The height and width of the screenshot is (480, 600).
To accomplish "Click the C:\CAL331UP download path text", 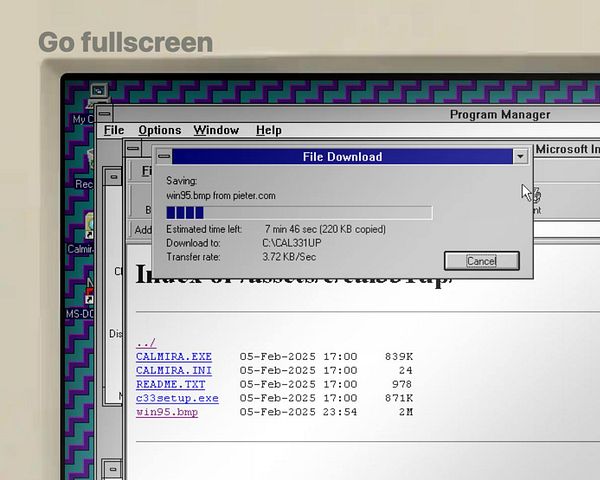I will pyautogui.click(x=292, y=243).
